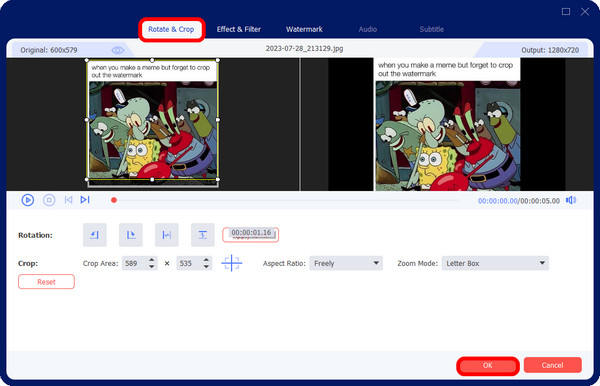The image size is (600, 386).
Task: Confirm the edits with OK
Action: click(488, 365)
